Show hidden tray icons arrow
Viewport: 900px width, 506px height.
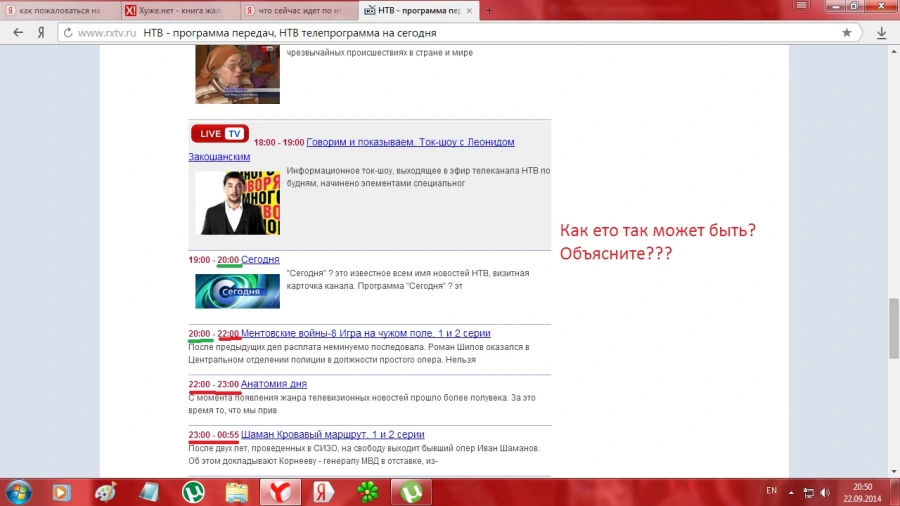point(791,492)
